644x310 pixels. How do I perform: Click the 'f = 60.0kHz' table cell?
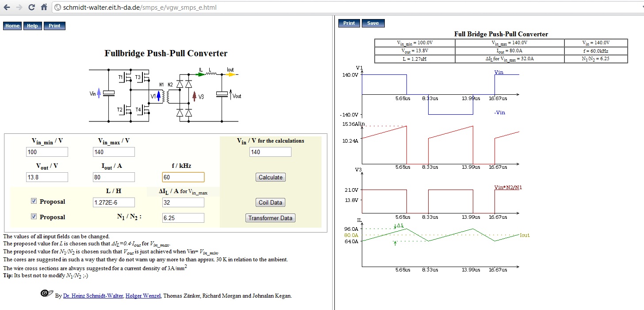[x=596, y=50]
